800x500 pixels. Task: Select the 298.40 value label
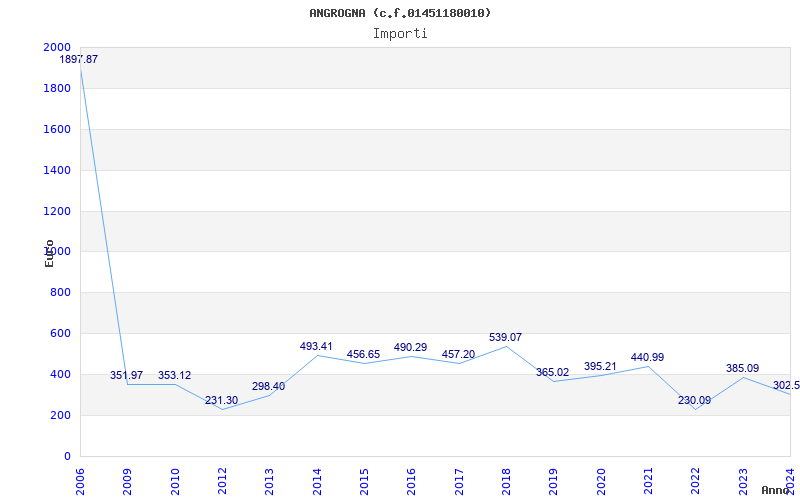point(268,387)
